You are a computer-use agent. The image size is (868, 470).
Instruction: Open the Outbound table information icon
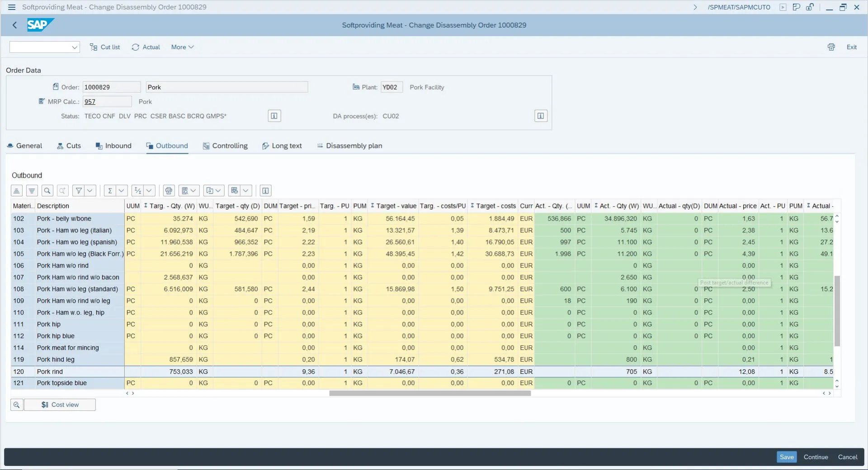tap(265, 191)
